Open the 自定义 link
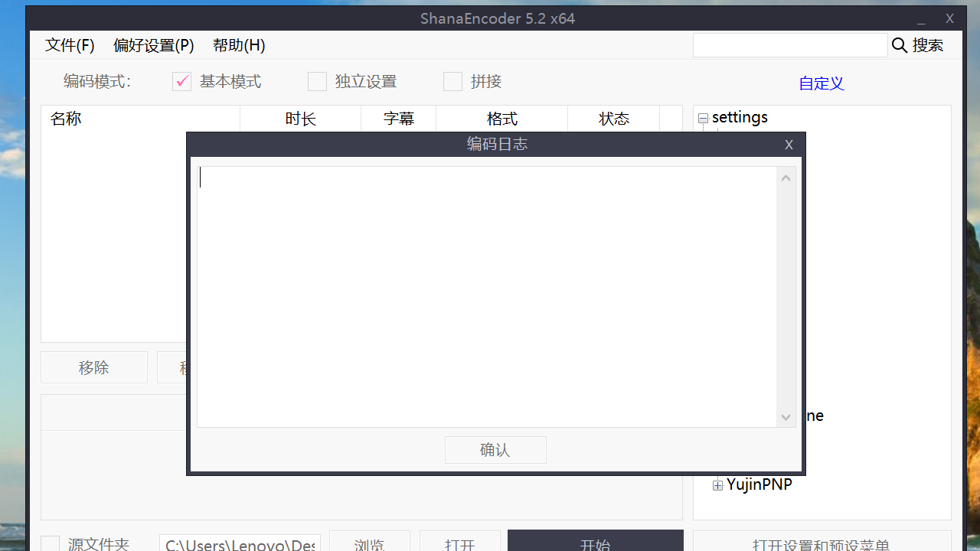 pyautogui.click(x=821, y=83)
